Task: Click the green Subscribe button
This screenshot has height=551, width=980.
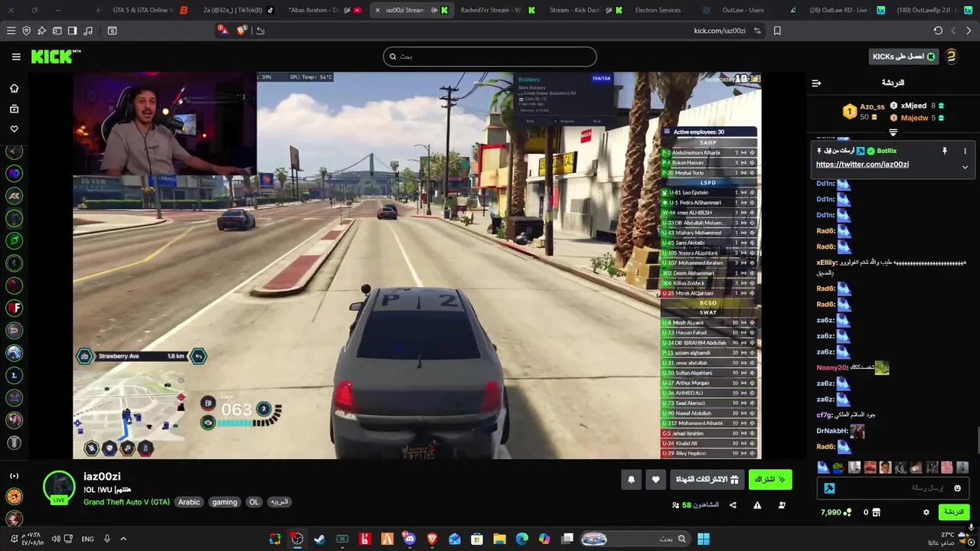Action: click(770, 479)
